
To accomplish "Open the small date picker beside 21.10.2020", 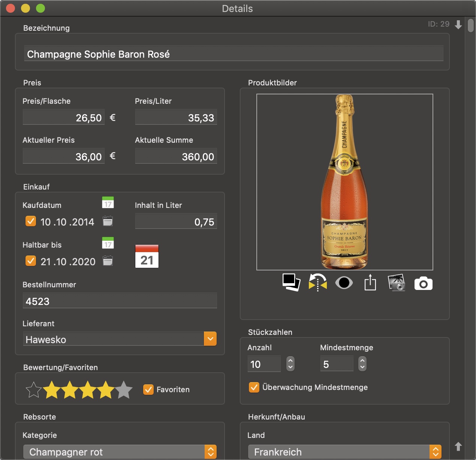I will pyautogui.click(x=108, y=261).
